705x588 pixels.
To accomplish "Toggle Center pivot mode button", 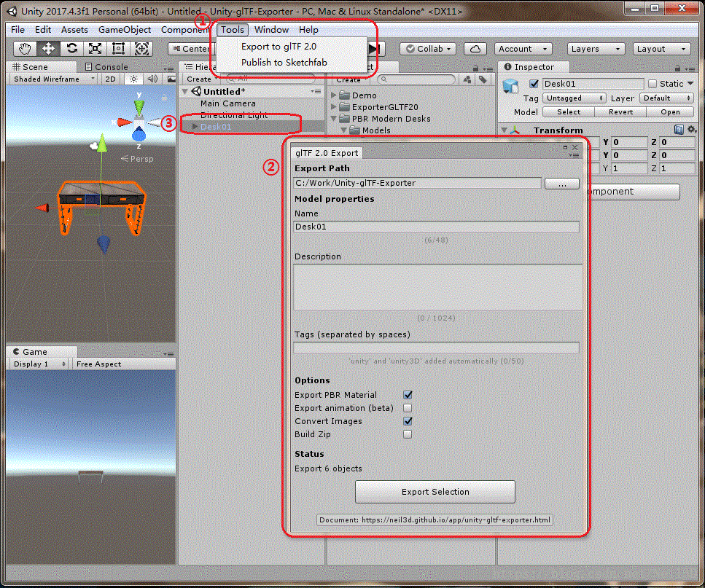I will 192,49.
